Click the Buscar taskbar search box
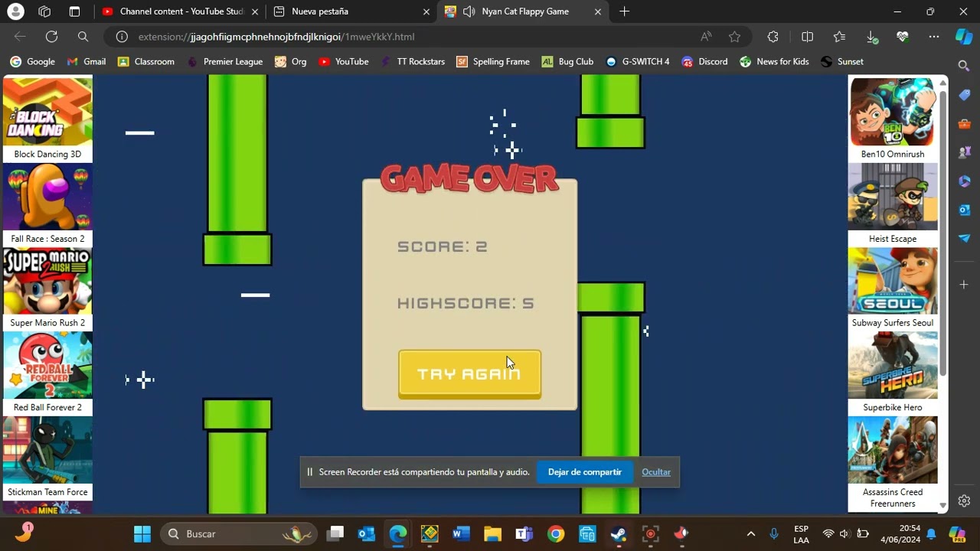This screenshot has height=551, width=980. tap(240, 533)
